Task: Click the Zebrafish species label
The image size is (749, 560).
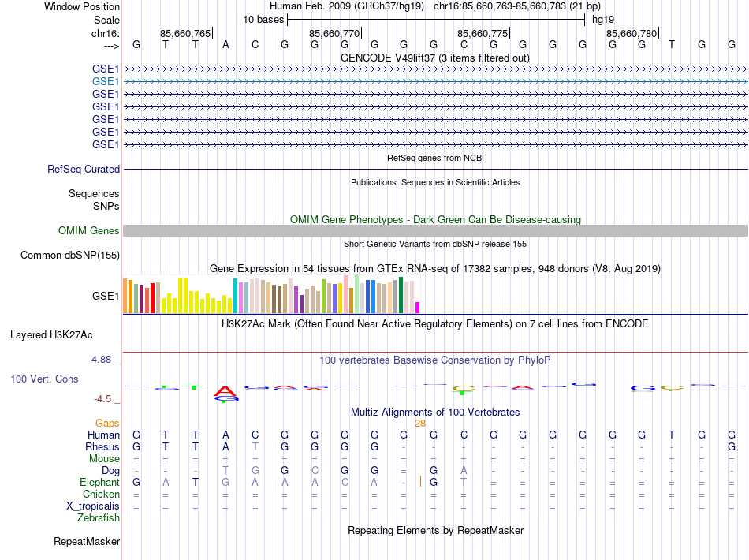Action: click(x=99, y=518)
